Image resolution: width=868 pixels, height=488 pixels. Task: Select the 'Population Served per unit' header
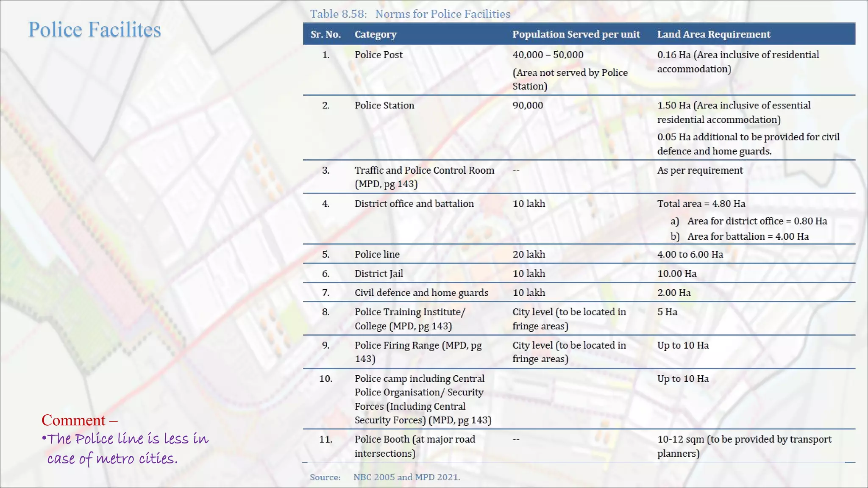tap(576, 34)
